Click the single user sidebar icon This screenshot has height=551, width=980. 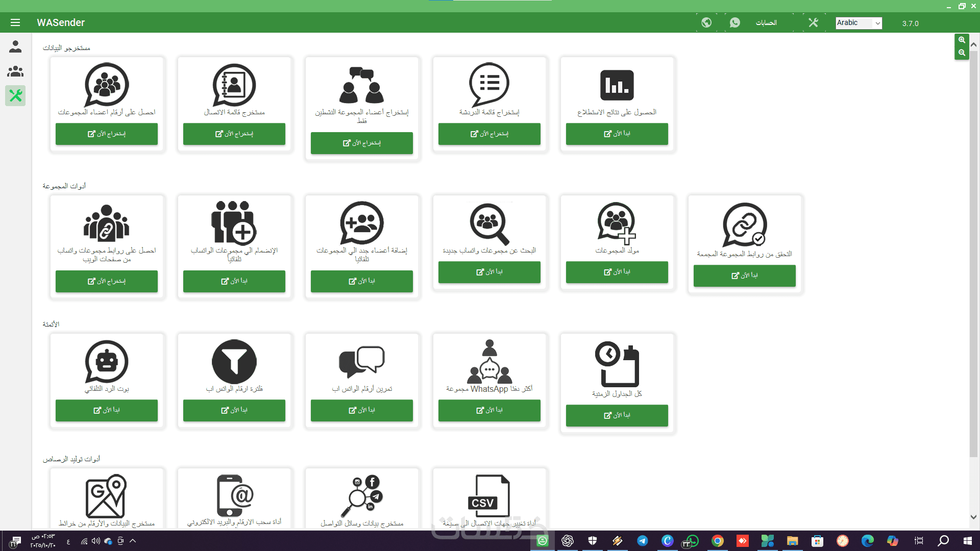coord(15,46)
